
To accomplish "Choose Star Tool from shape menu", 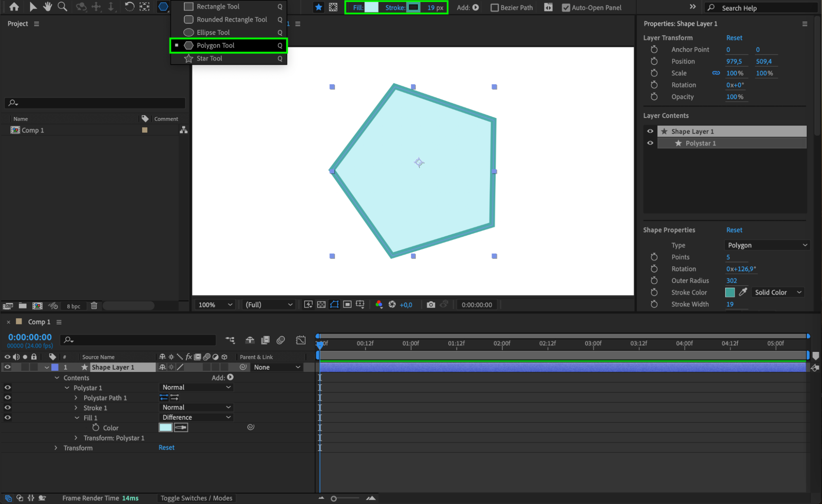I will pyautogui.click(x=209, y=58).
